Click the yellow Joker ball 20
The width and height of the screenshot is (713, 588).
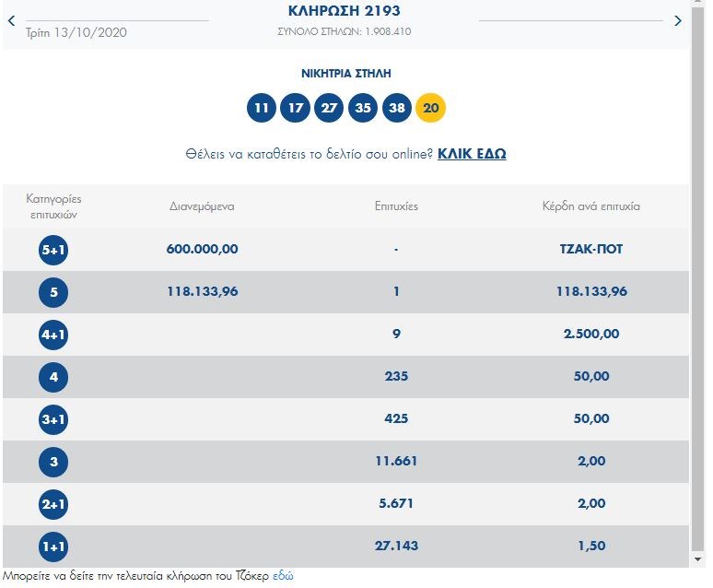430,108
